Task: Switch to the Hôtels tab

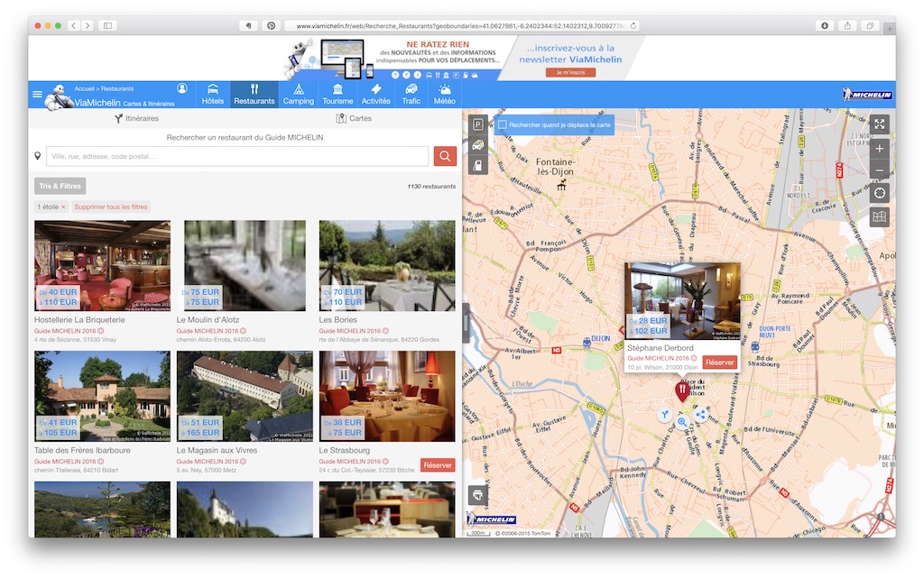Action: tap(213, 94)
